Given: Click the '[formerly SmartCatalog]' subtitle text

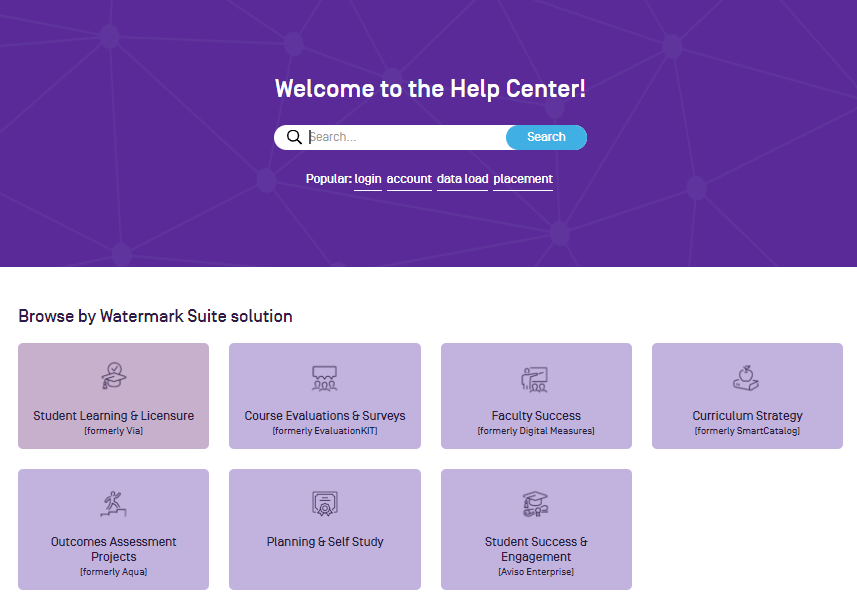Looking at the screenshot, I should click(x=747, y=431).
